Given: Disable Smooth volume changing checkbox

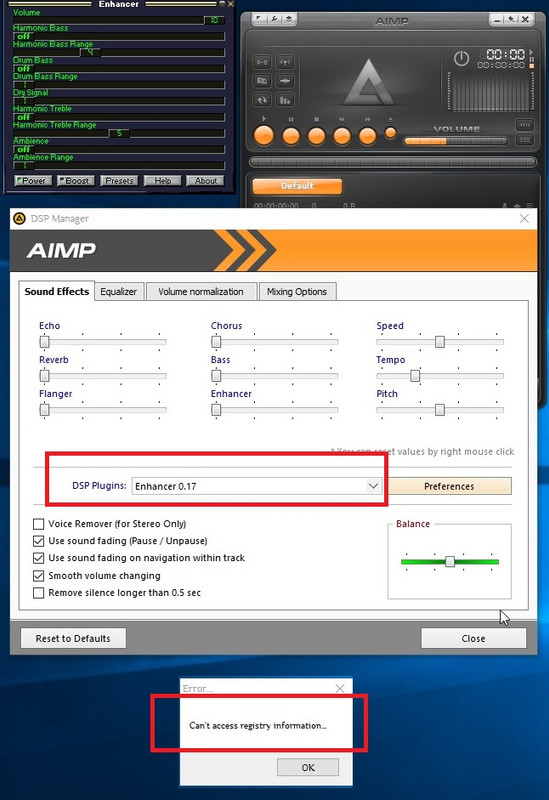Looking at the screenshot, I should click(x=38, y=576).
